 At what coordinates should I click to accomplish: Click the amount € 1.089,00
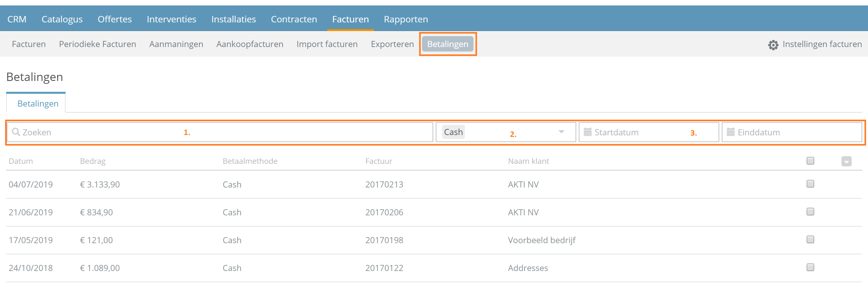(x=100, y=268)
